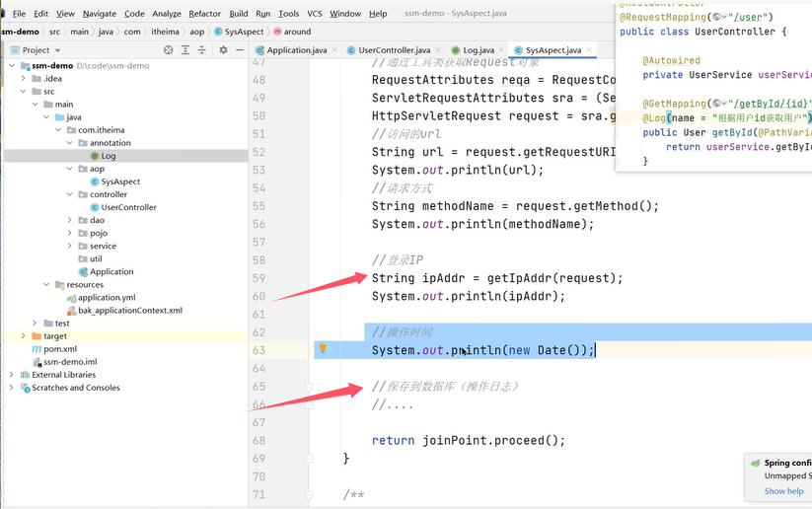Collapse the aop package
This screenshot has height=509, width=812.
(69, 169)
